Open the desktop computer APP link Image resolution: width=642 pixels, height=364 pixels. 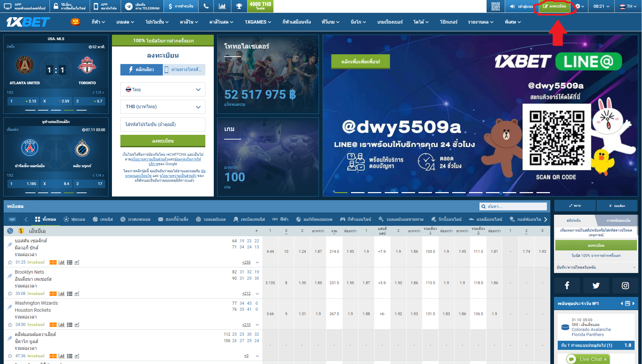tap(25, 6)
